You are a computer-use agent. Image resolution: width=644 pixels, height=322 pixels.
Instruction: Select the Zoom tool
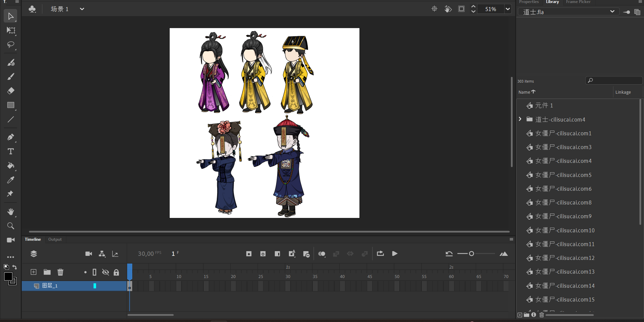(11, 226)
